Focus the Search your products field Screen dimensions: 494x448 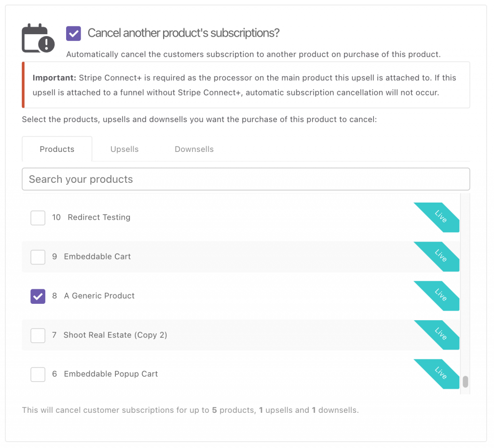point(246,179)
